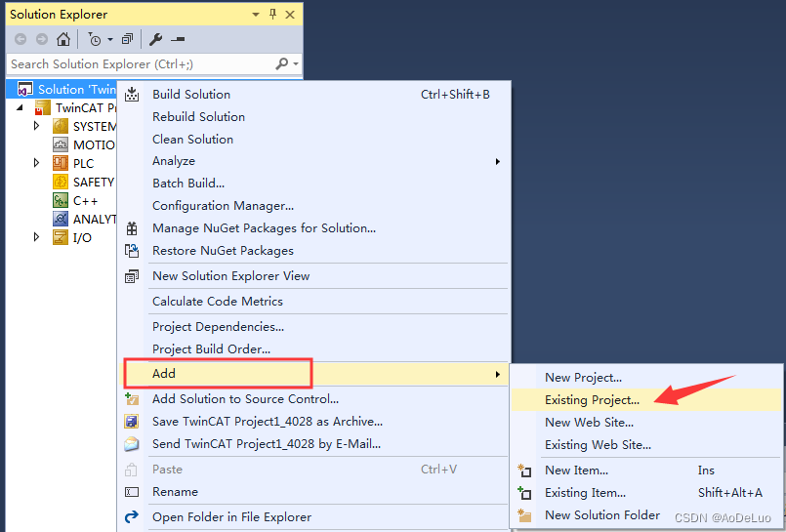This screenshot has height=532, width=786.
Task: Choose New Solution Explorer View
Action: click(x=313, y=276)
